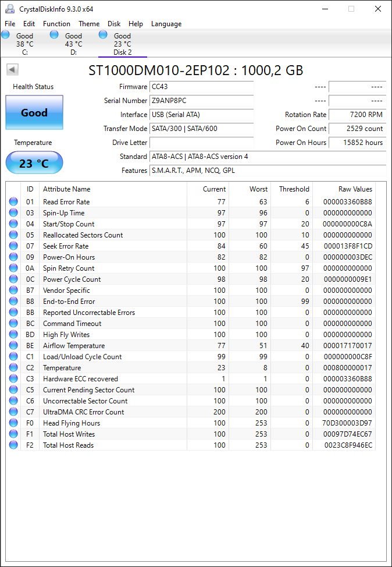Click status orb for Command Timeout
The image size is (392, 567).
(13, 323)
